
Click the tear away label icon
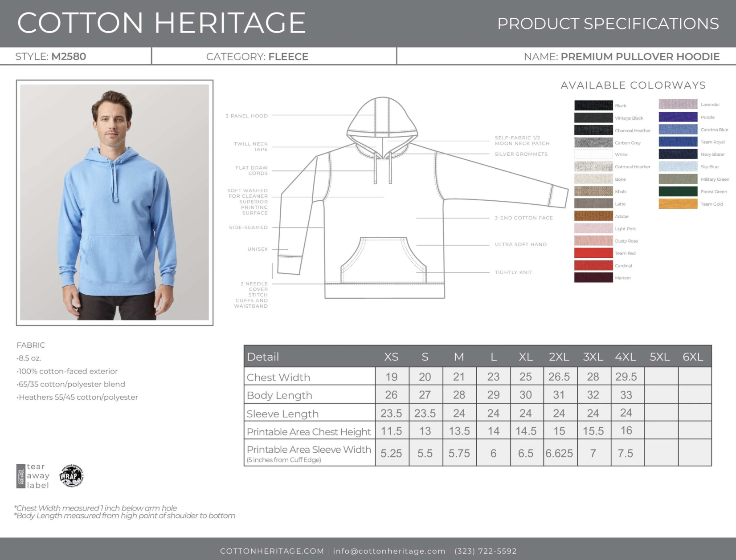tap(33, 476)
